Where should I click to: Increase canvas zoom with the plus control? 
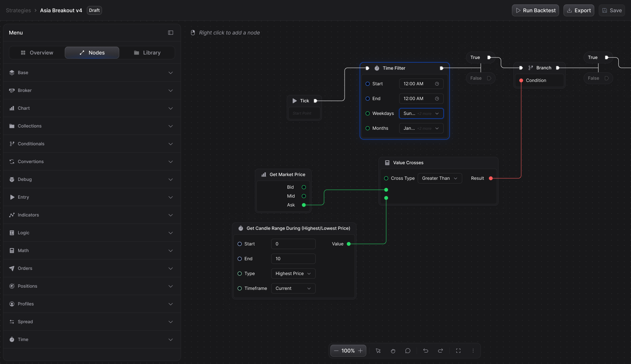tap(360, 351)
